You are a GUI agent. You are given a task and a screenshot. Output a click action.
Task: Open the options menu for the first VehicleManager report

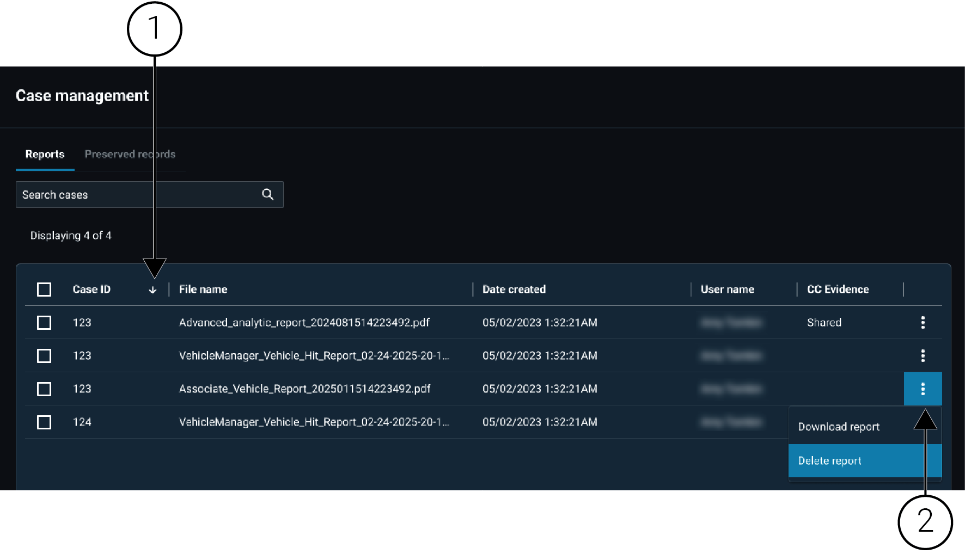pos(923,355)
